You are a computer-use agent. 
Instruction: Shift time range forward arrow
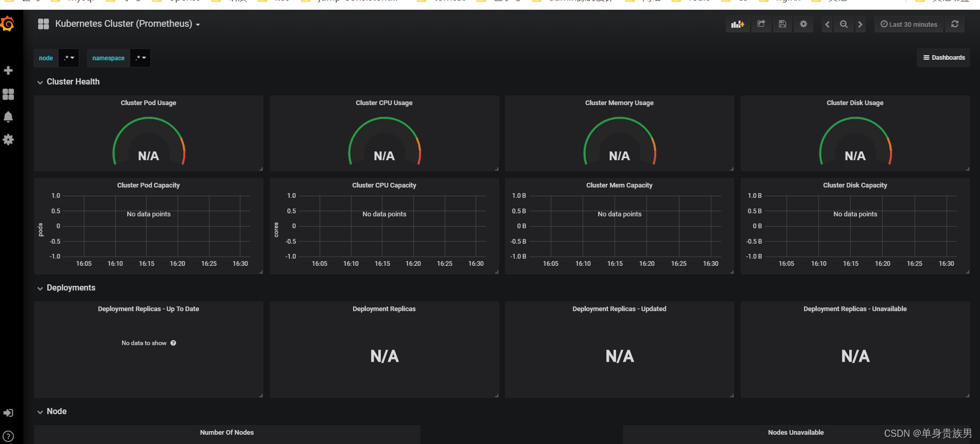(860, 24)
